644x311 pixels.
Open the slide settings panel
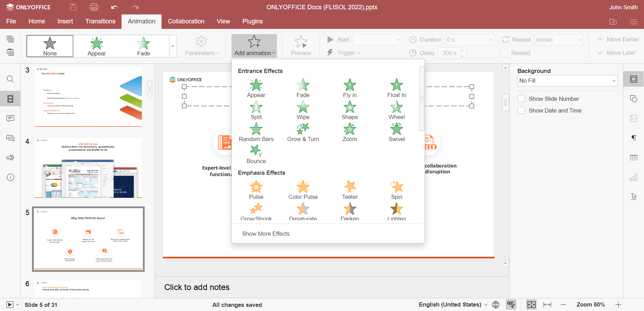point(634,79)
